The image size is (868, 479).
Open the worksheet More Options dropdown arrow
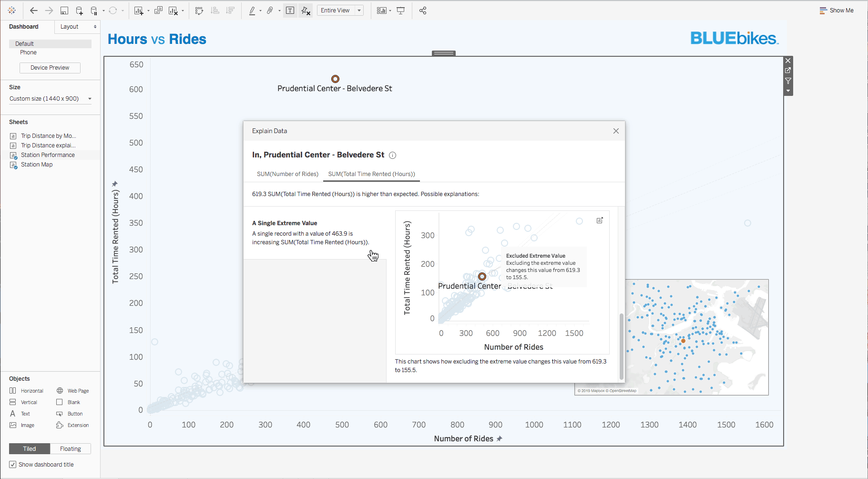[788, 91]
